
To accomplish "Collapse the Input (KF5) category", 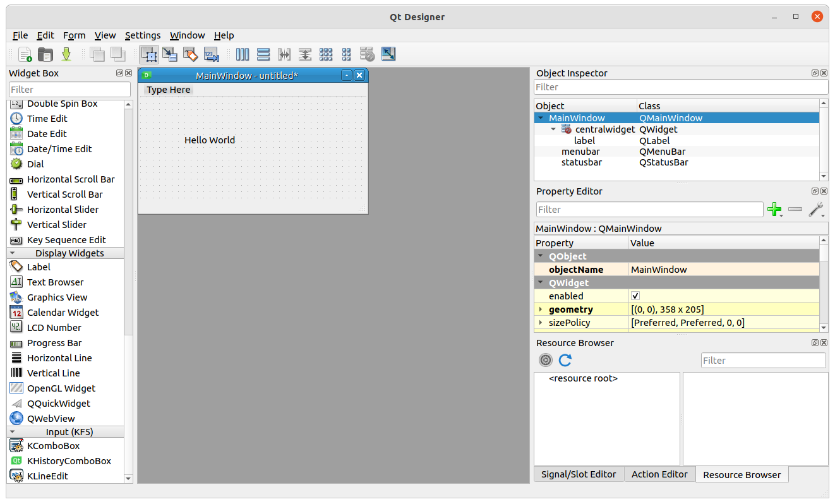I will click(x=13, y=432).
